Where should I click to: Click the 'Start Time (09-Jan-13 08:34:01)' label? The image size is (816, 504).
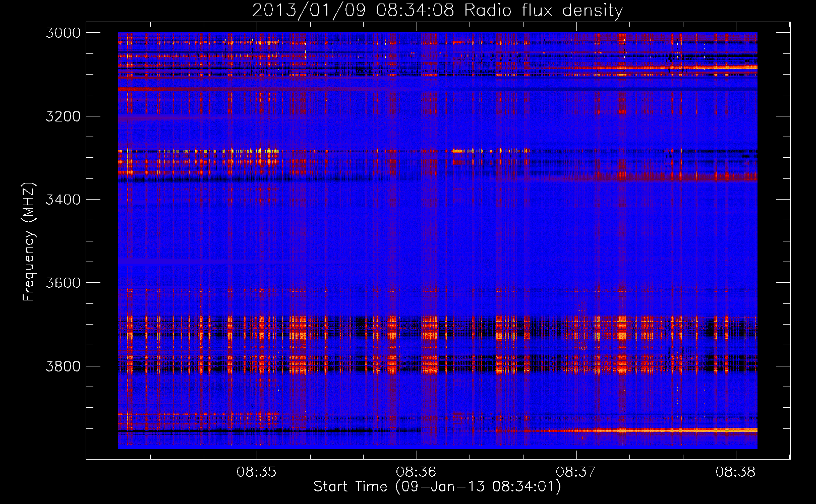[437, 487]
